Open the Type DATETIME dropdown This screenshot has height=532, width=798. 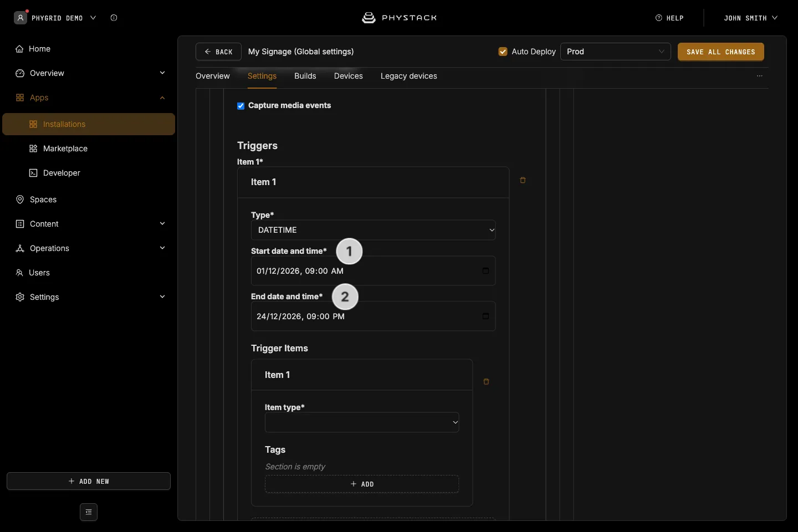coord(374,230)
